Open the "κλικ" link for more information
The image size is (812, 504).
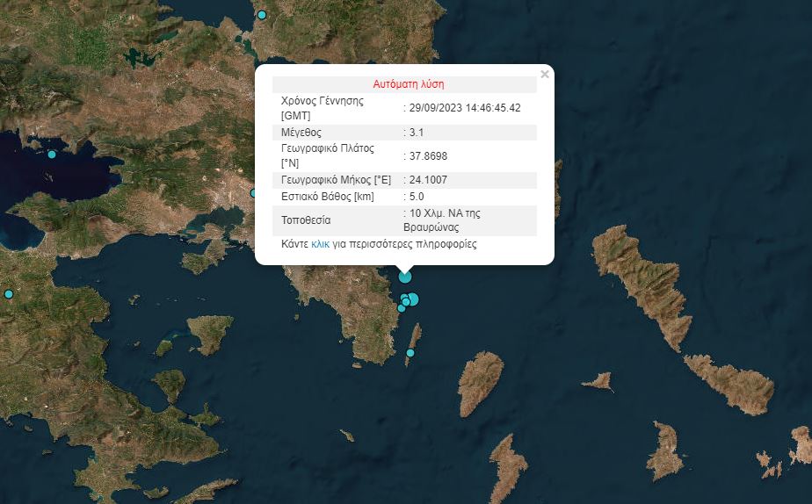click(x=321, y=244)
